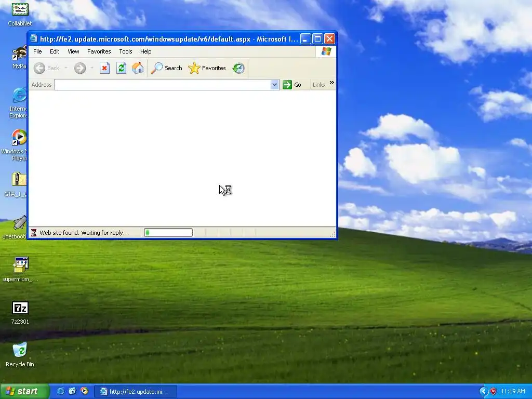Image resolution: width=532 pixels, height=399 pixels.
Task: Expand the Links toolbar chevron
Action: click(x=332, y=83)
